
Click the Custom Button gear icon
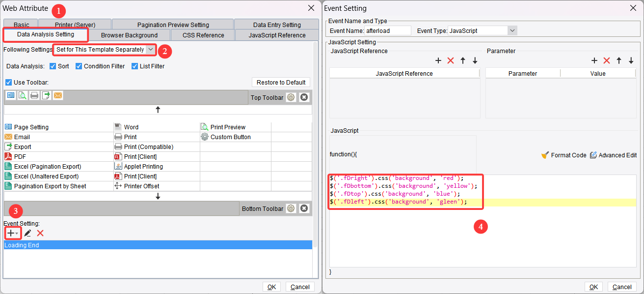click(205, 137)
